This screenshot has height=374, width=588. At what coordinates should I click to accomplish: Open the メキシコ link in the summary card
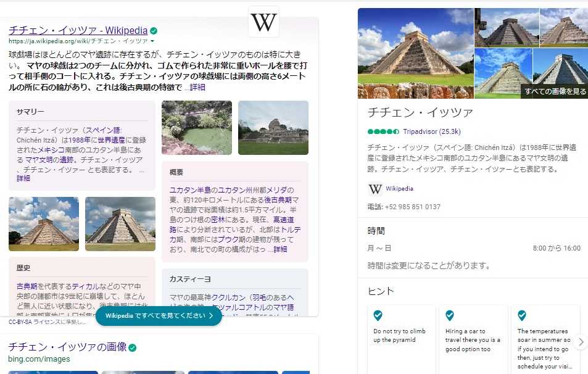click(51, 150)
